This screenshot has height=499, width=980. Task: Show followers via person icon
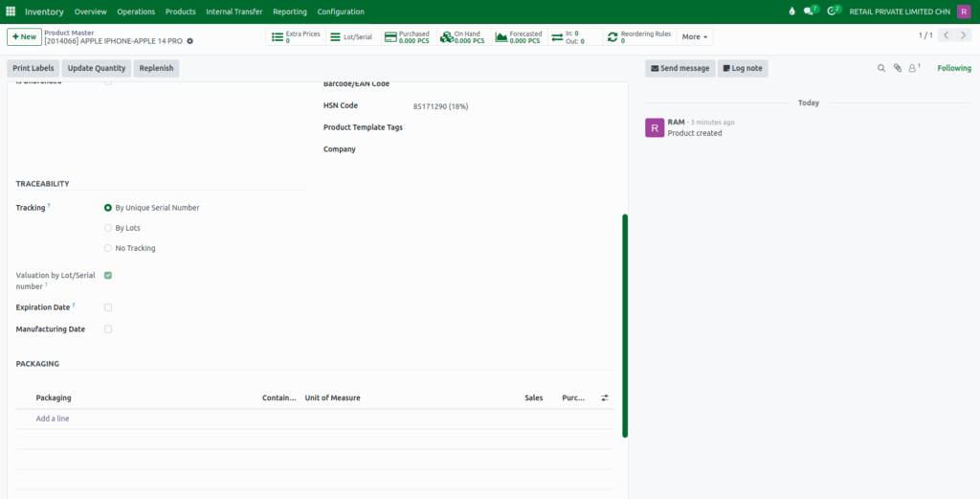(914, 68)
